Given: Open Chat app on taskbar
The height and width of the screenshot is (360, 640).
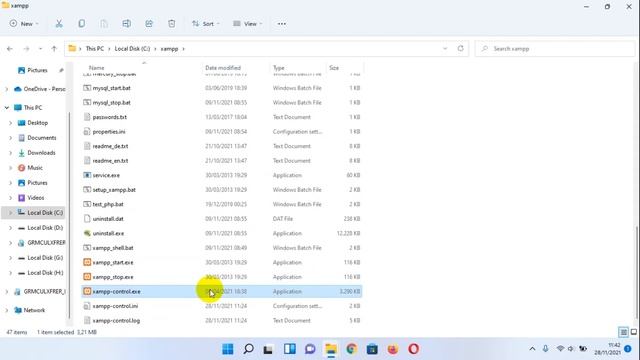Looking at the screenshot, I should (310, 349).
